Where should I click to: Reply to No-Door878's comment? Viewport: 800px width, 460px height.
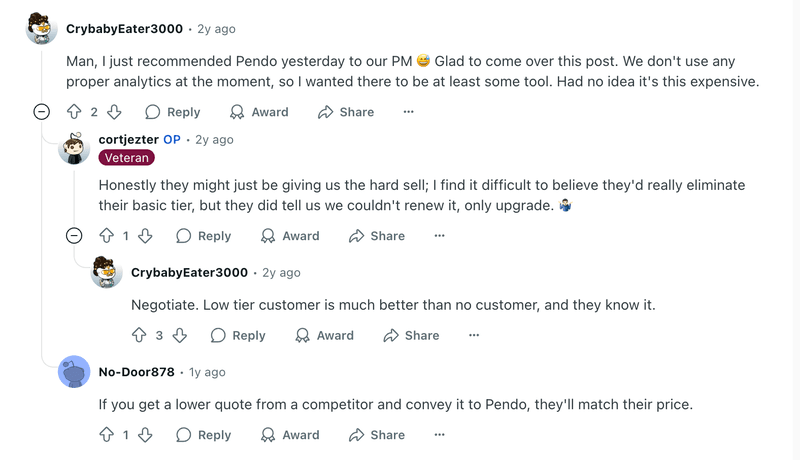pyautogui.click(x=203, y=435)
